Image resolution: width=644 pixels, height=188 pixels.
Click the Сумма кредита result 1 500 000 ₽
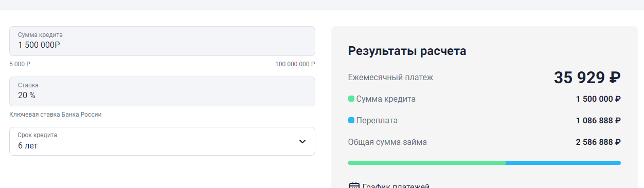[x=598, y=99]
